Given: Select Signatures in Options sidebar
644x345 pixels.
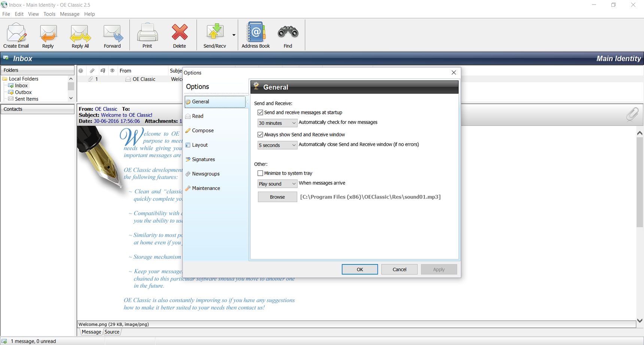Looking at the screenshot, I should point(215,159).
